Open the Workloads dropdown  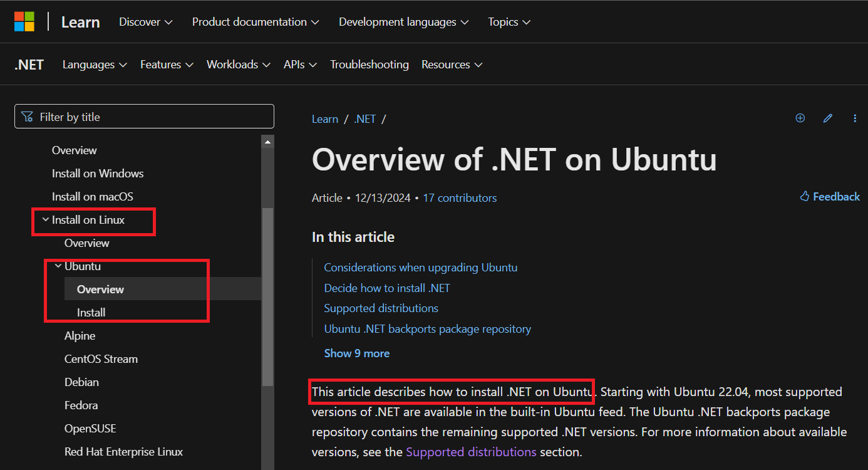[x=239, y=65]
